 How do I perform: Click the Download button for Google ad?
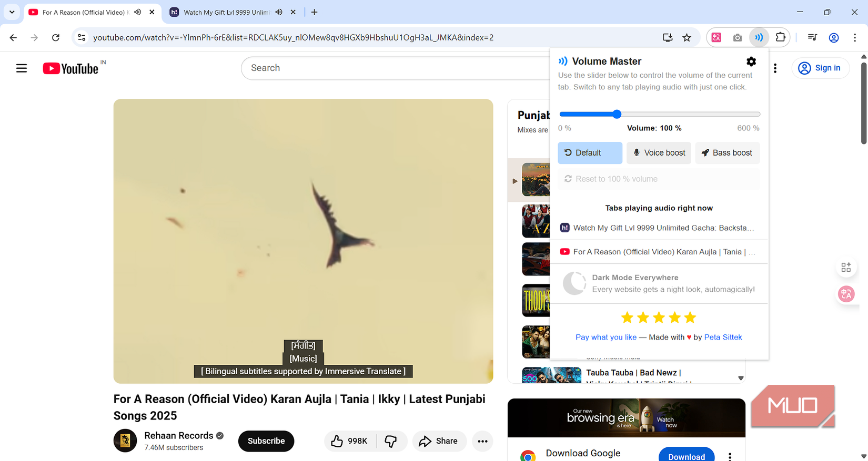pyautogui.click(x=687, y=456)
